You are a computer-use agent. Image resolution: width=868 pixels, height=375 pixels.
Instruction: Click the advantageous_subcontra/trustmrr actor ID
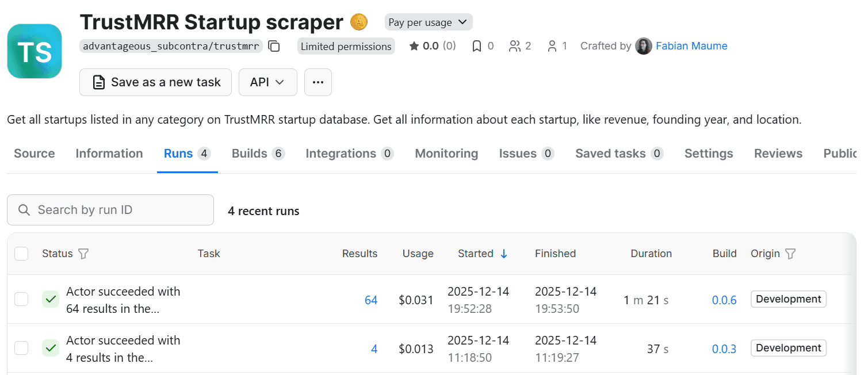click(171, 46)
